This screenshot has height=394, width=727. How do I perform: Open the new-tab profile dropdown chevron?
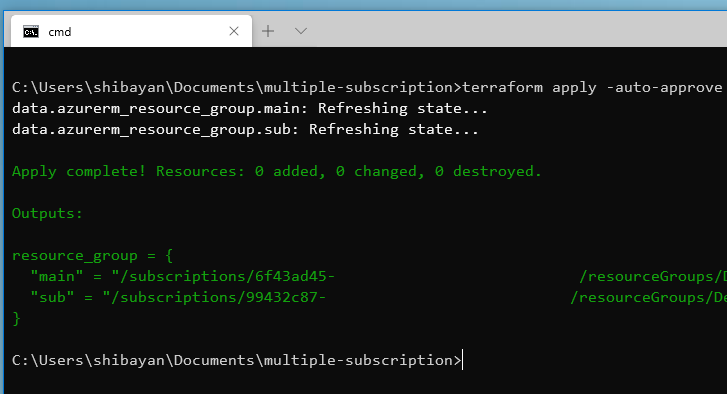301,31
